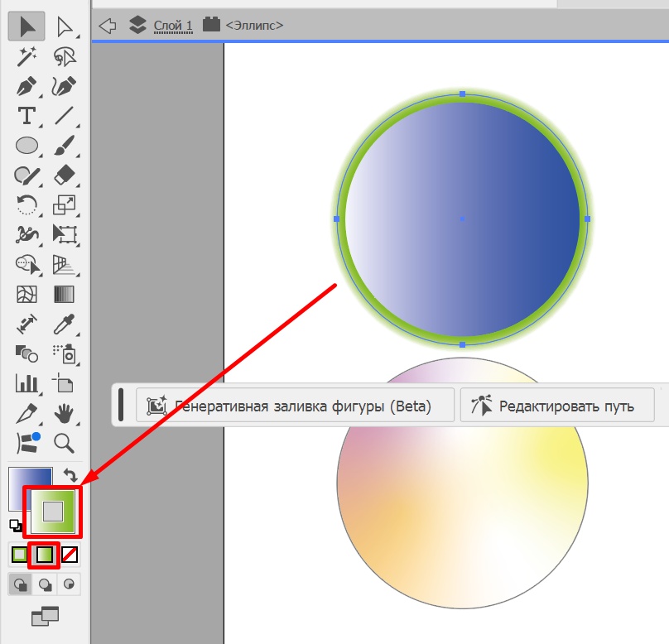Select the Ellipse tool
Image resolution: width=669 pixels, height=644 pixels.
26,146
